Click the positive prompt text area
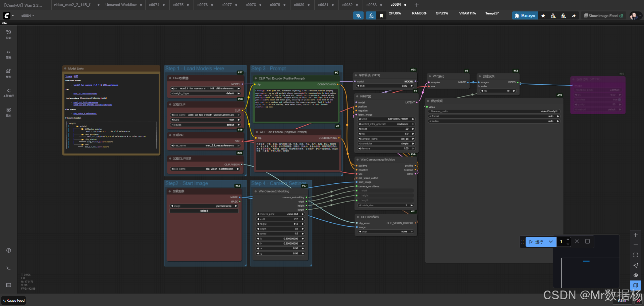This screenshot has width=644, height=306. coord(296,105)
